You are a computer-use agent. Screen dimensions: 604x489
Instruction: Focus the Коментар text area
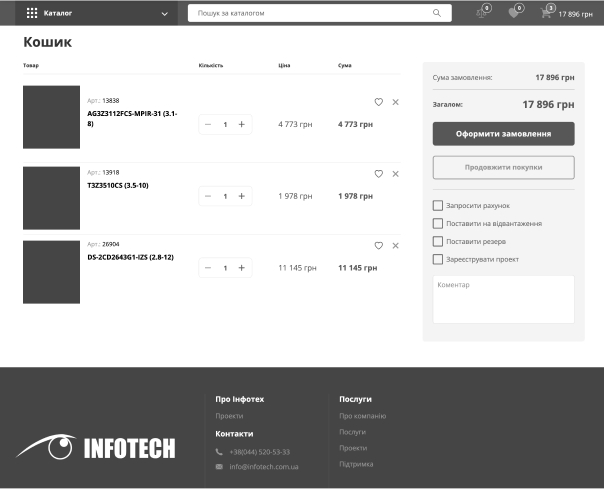[x=503, y=300]
